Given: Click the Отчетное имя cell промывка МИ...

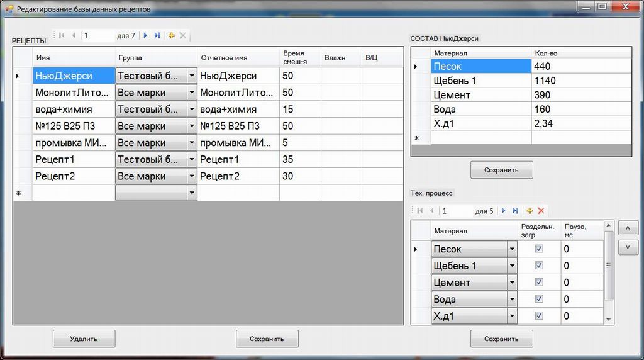Looking at the screenshot, I should click(238, 143).
